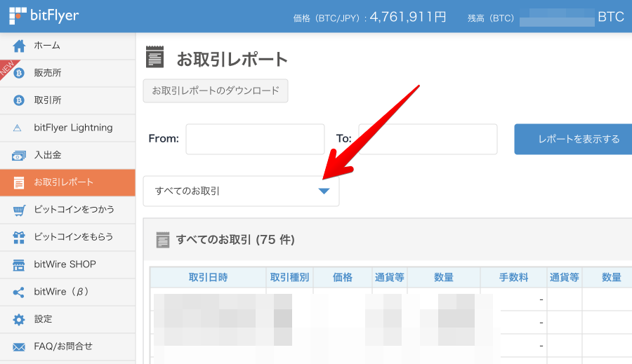Open bitFlyer Lightning menu item
This screenshot has width=632, height=364.
[67, 128]
